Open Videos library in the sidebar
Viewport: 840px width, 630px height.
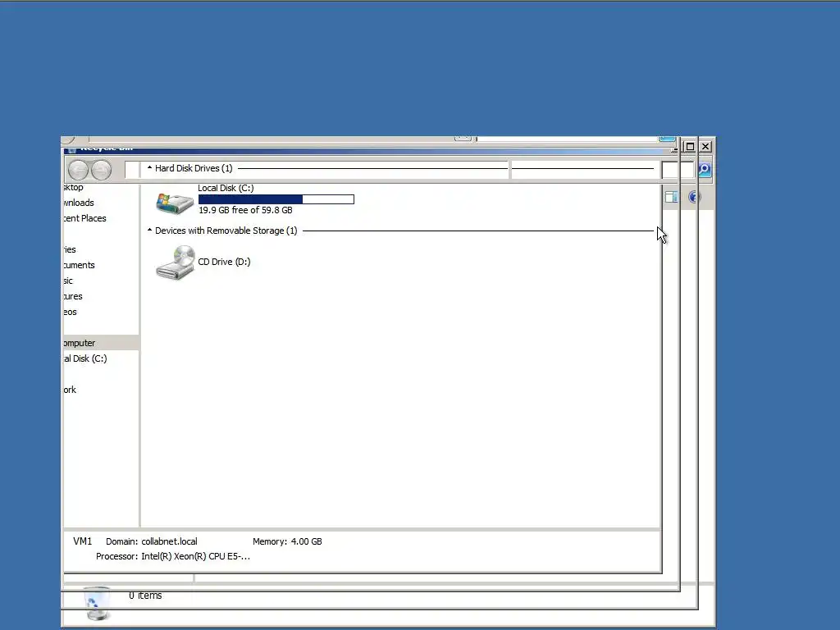tap(71, 311)
